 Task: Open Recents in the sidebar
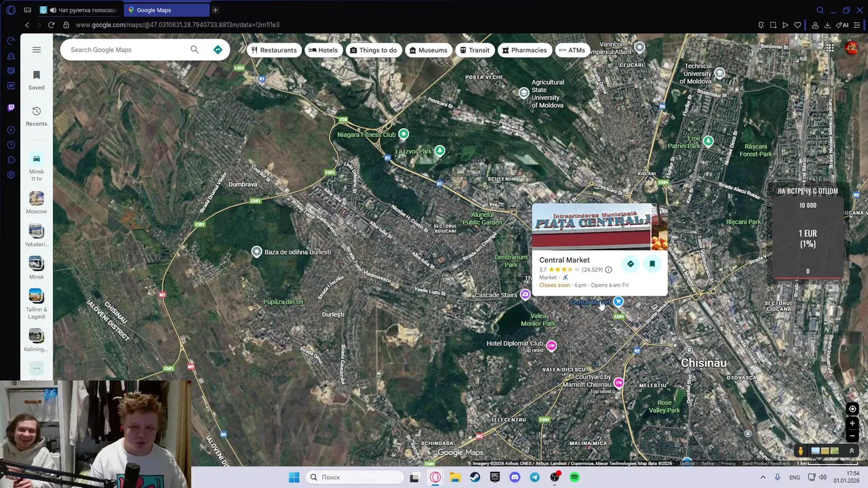click(x=37, y=116)
